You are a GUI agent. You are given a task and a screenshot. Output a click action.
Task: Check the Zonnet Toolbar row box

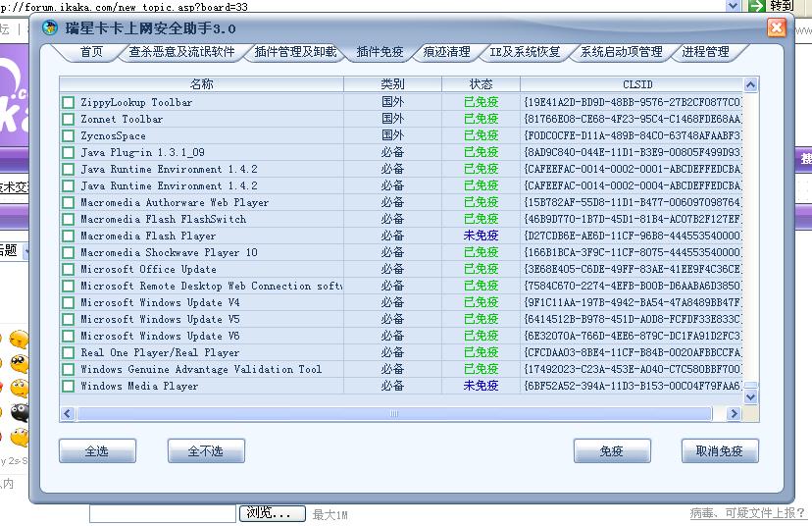[68, 119]
